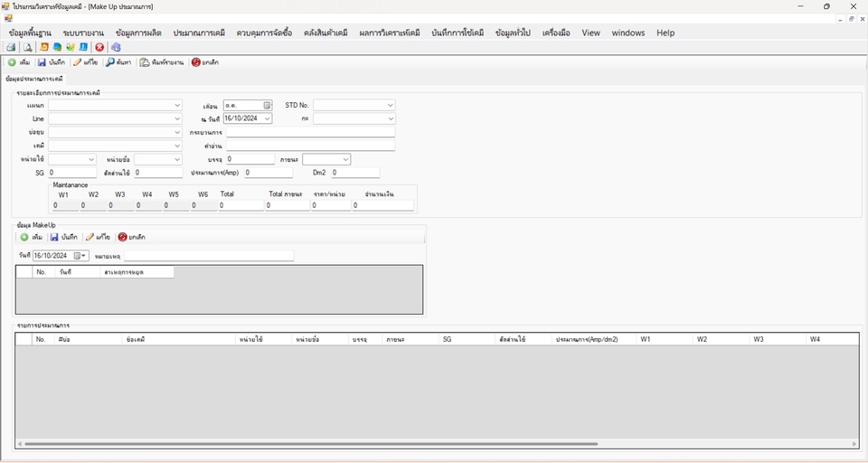Click red ยกเลิก (cancel) icon in main toolbar
This screenshot has height=463, width=868.
point(196,62)
